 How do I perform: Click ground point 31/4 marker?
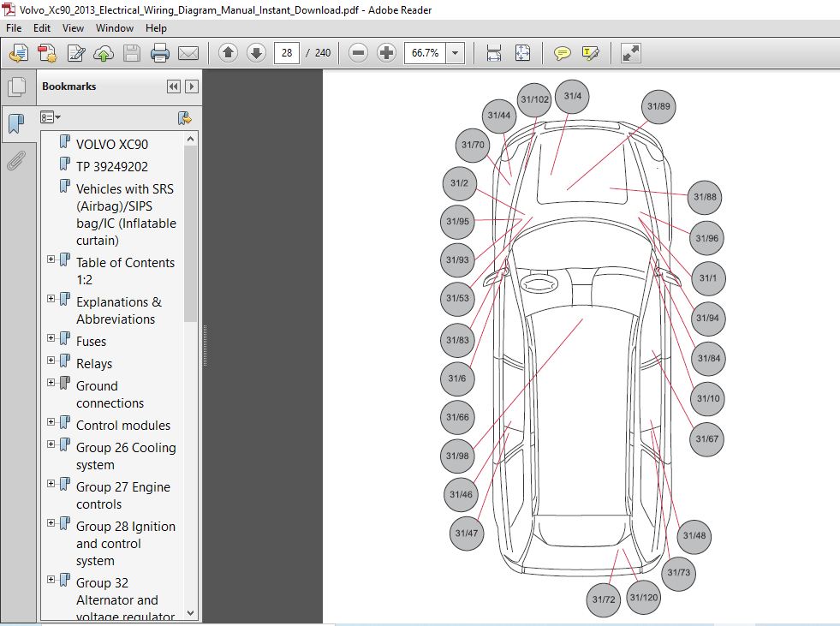pos(572,97)
